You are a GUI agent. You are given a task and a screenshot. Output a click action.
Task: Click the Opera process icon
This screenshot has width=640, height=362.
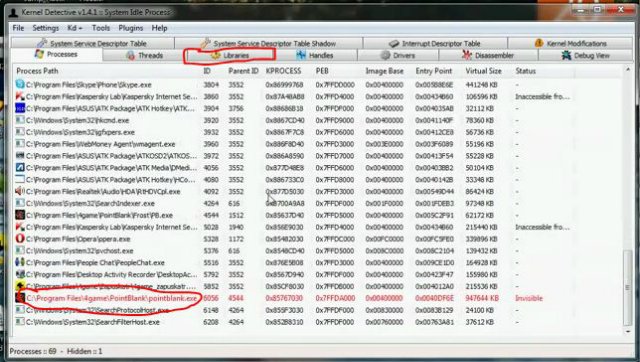tap(20, 238)
